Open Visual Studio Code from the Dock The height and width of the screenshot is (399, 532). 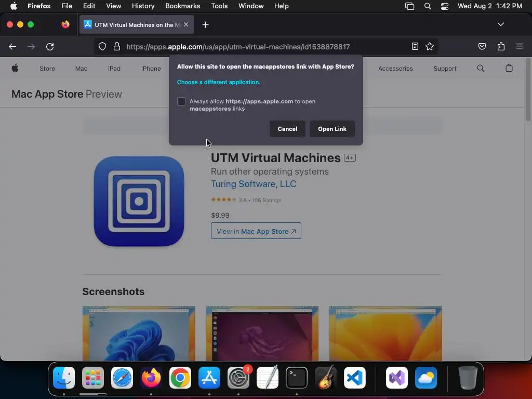(354, 378)
